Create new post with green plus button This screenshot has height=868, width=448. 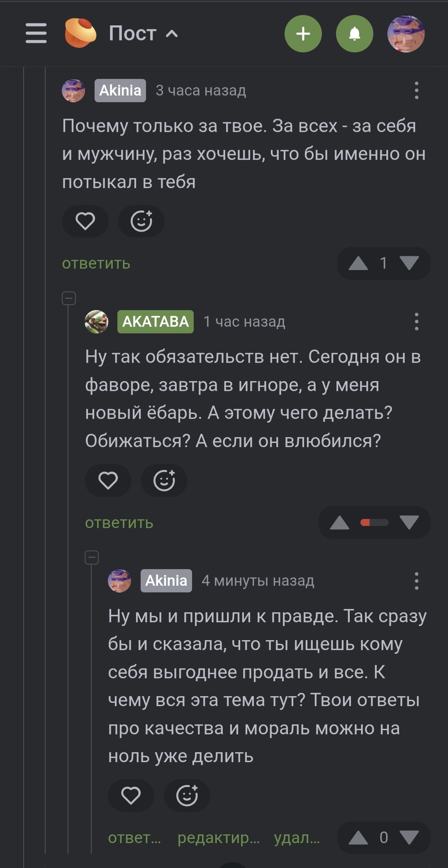click(x=303, y=34)
